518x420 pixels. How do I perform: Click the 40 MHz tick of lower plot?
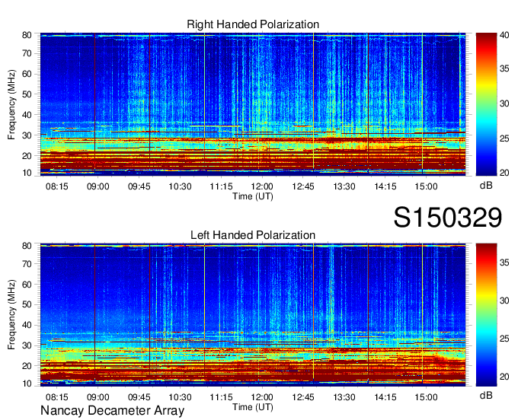click(27, 326)
